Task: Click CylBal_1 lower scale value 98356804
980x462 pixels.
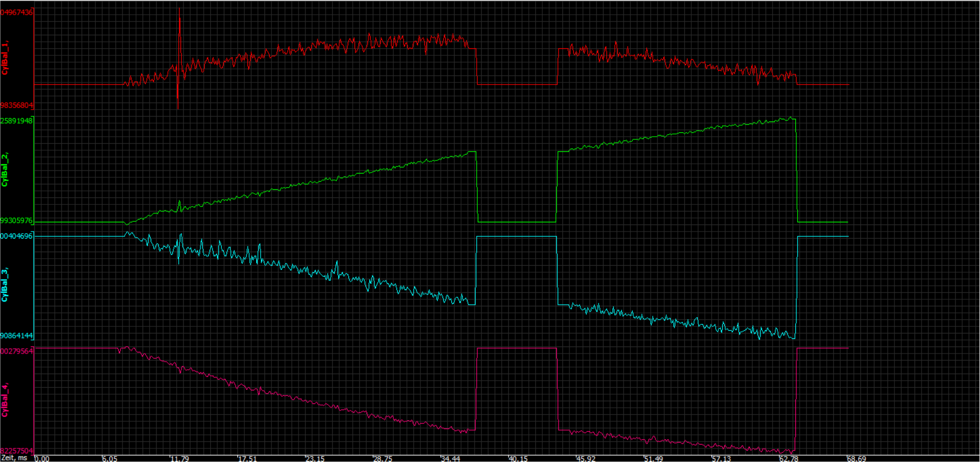Action: 17,105
